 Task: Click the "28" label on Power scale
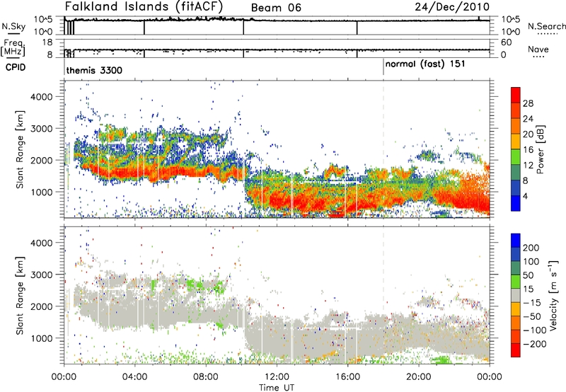click(x=528, y=103)
